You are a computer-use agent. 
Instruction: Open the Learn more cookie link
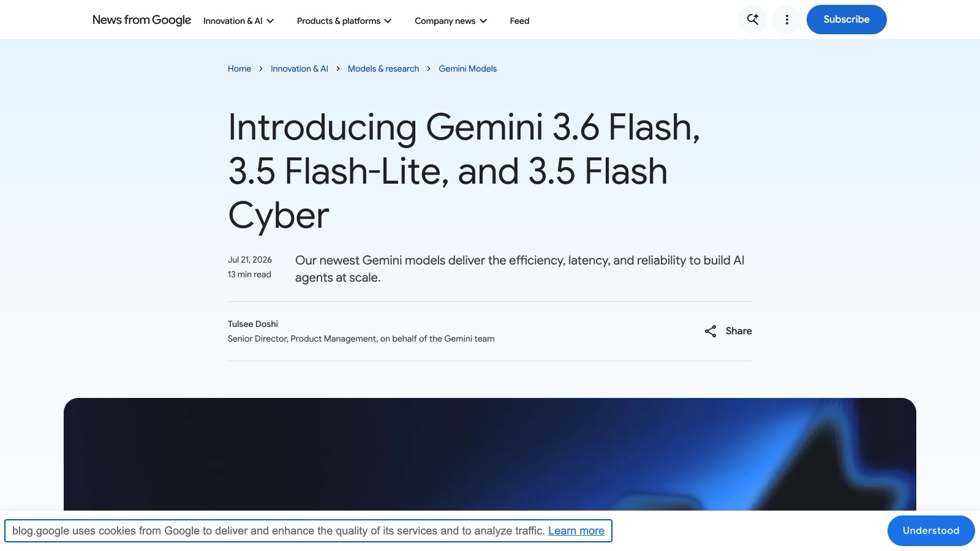(576, 531)
